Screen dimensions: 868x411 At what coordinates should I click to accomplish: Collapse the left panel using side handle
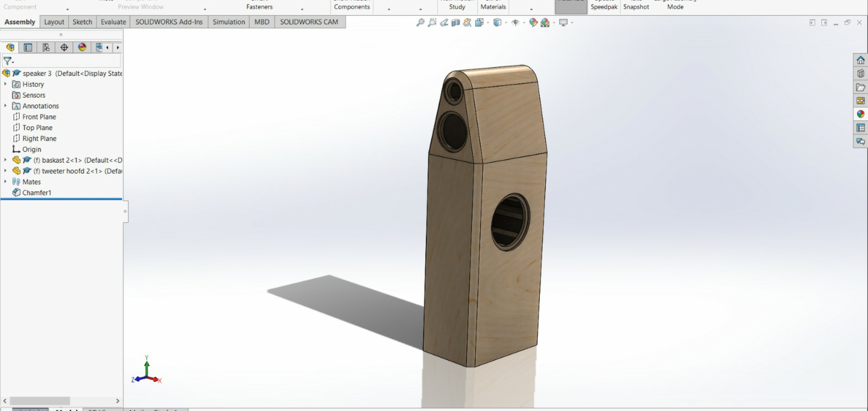click(x=125, y=211)
